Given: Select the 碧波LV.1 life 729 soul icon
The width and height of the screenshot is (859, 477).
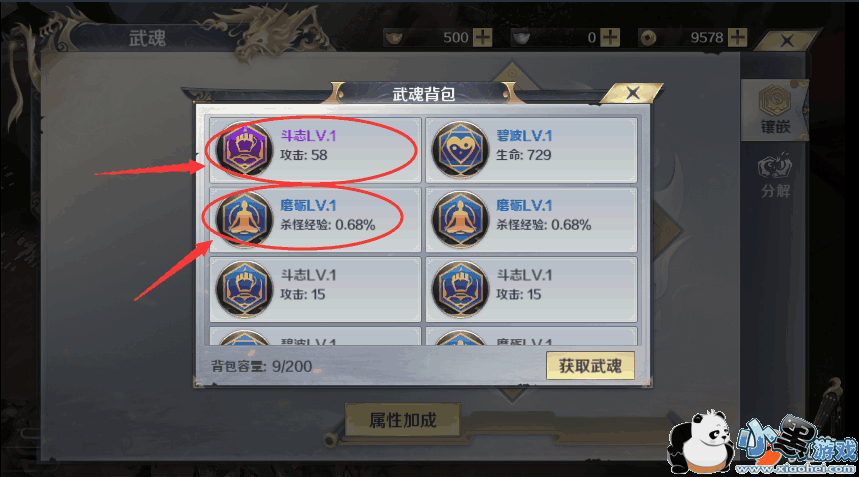Looking at the screenshot, I should click(460, 150).
